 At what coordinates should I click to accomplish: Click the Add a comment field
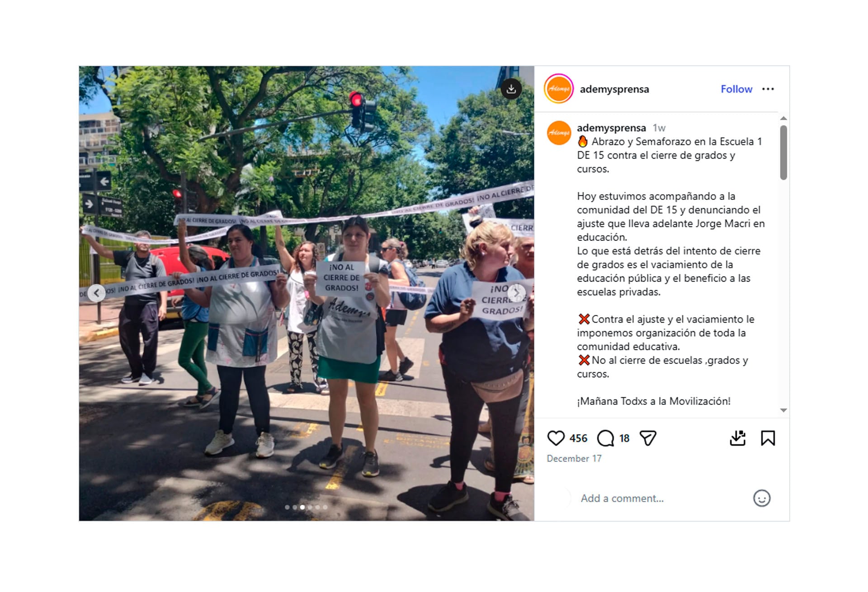pyautogui.click(x=622, y=498)
